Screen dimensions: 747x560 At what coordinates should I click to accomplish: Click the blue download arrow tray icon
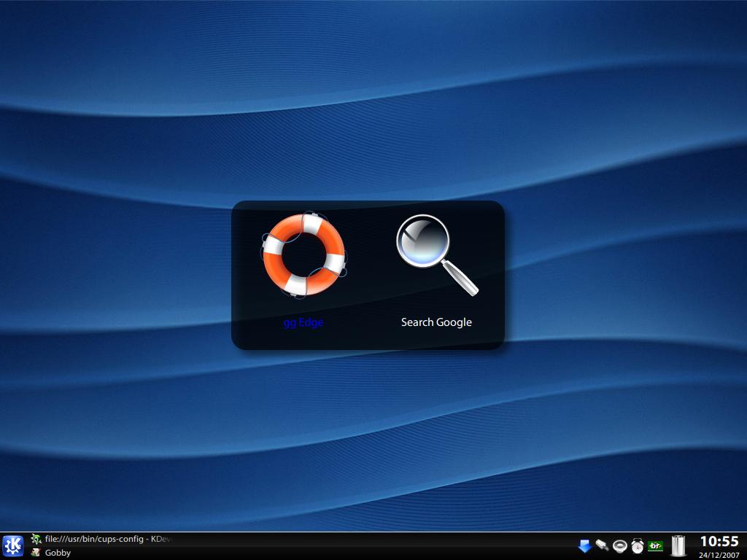[584, 545]
